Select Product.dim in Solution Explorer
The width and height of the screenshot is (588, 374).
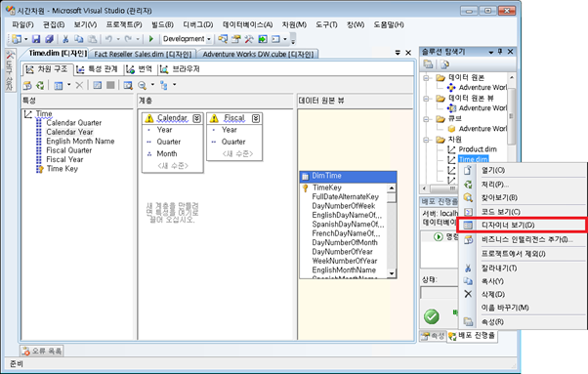click(478, 149)
